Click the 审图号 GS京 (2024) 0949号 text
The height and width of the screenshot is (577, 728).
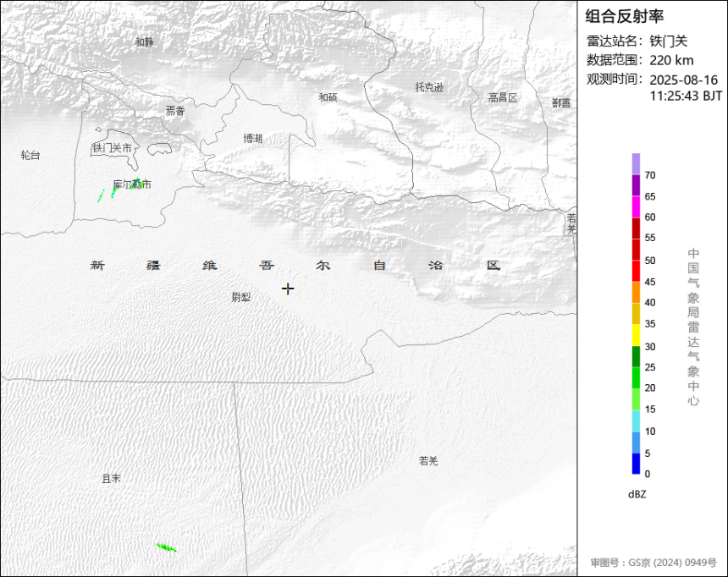click(654, 563)
